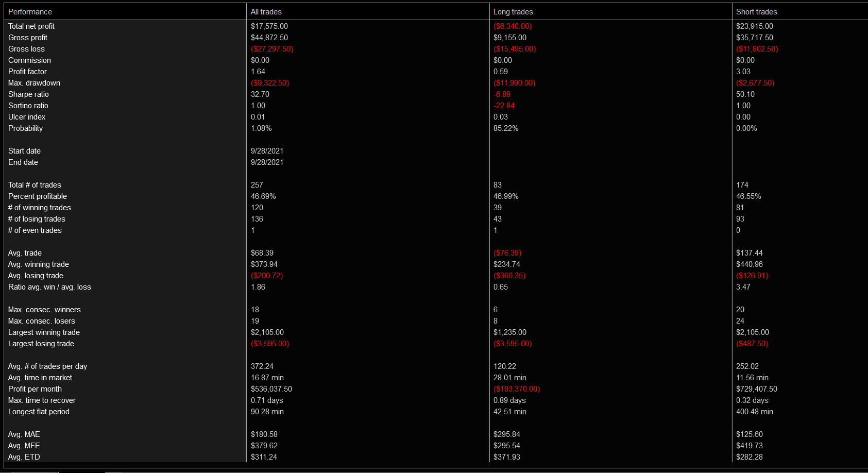Select the Commission row label
This screenshot has width=868, height=473.
coord(29,60)
